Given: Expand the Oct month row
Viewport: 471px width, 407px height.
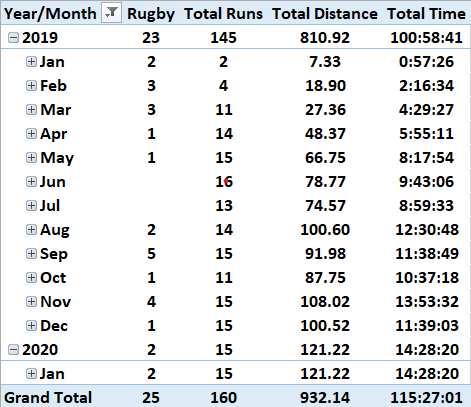Looking at the screenshot, I should click(x=31, y=278).
